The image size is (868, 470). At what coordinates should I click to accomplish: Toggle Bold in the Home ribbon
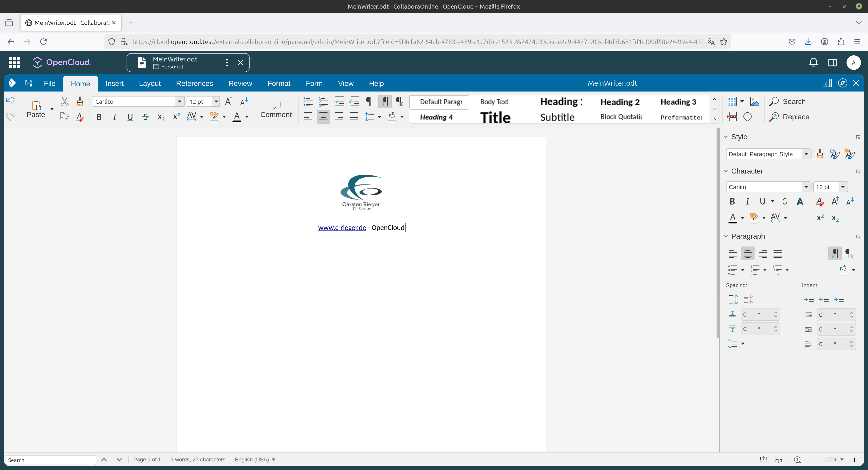[x=99, y=117]
